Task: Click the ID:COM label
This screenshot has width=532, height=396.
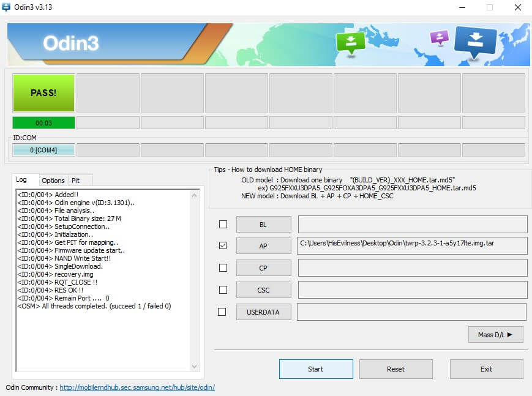Action: point(24,138)
